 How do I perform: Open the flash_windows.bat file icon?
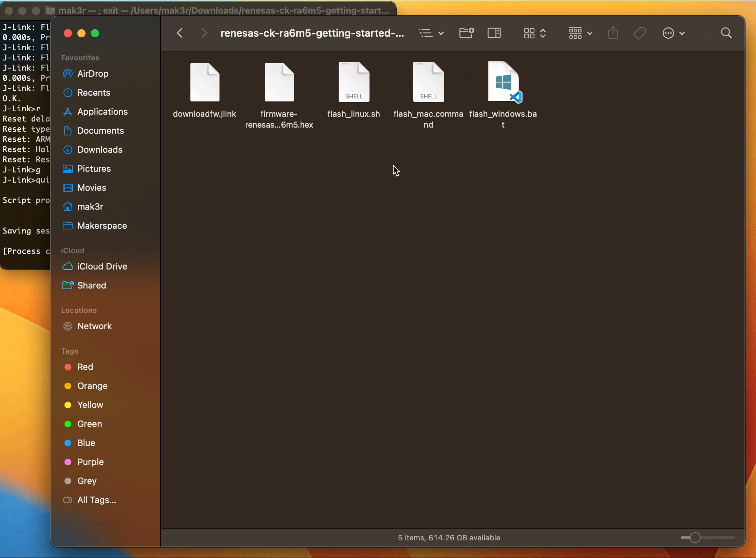504,82
